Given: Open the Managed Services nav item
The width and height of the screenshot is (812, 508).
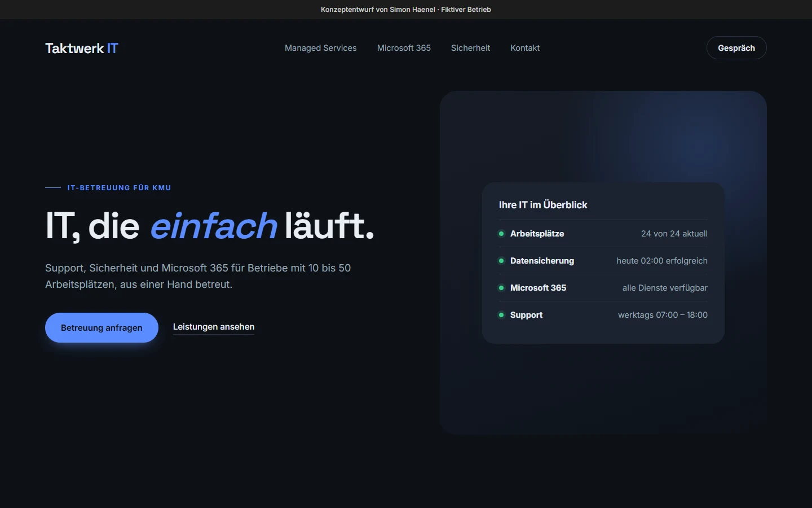Looking at the screenshot, I should click(320, 48).
